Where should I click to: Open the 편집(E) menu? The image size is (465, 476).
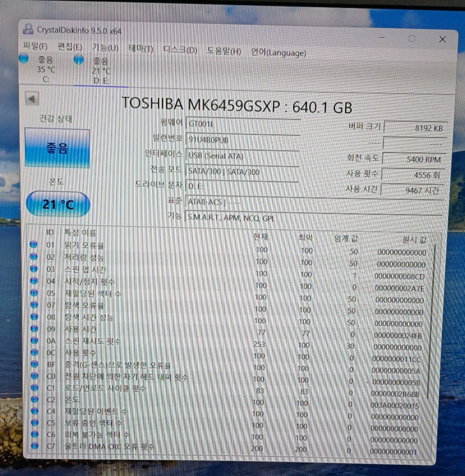point(70,47)
